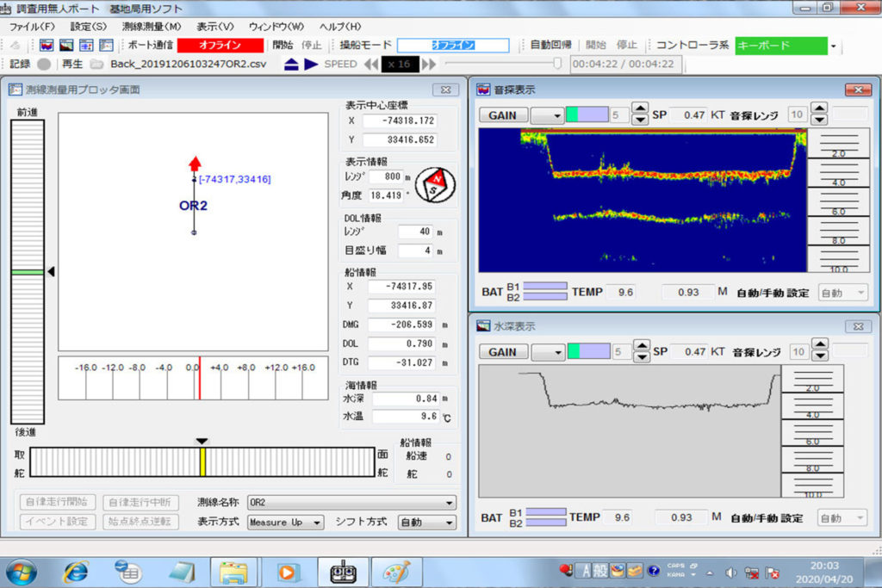Increase gain with up arrow in 音探表示
This screenshot has height=588, width=882.
click(640, 108)
